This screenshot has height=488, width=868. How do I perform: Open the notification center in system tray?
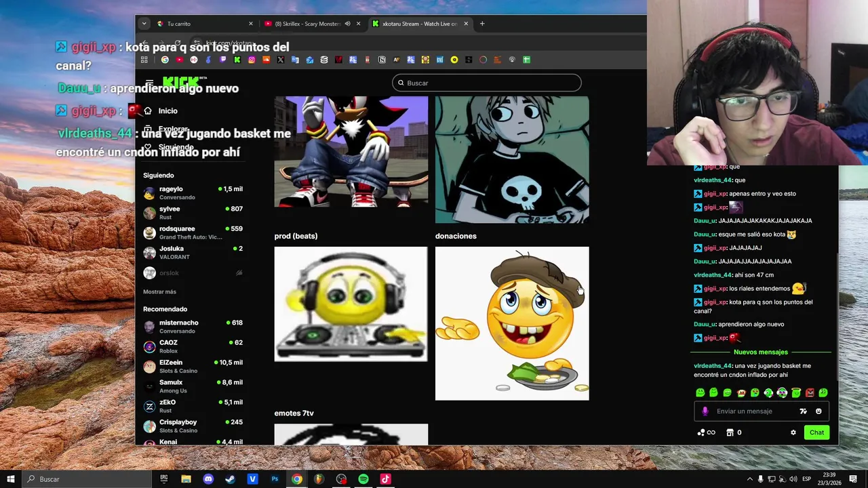click(853, 479)
